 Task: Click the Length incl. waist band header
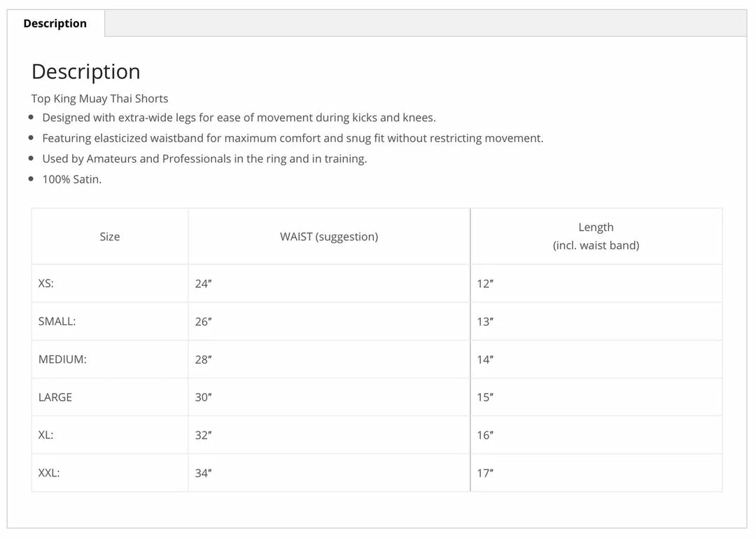pos(596,236)
